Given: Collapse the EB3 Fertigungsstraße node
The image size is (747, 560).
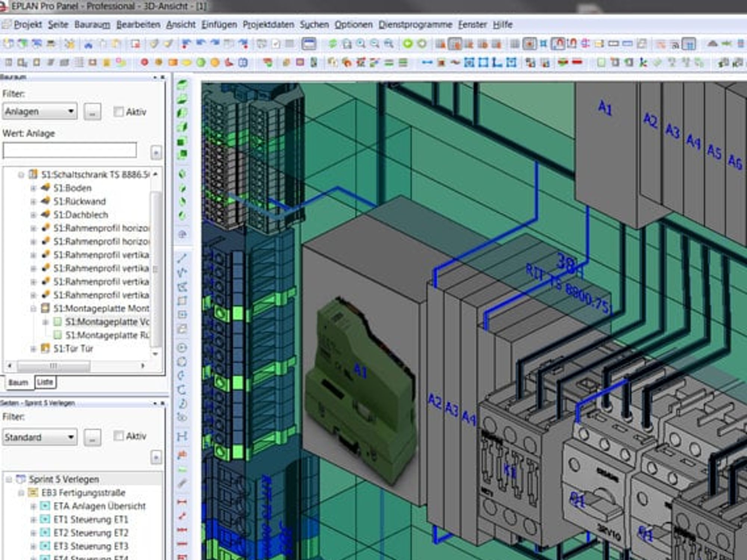Looking at the screenshot, I should [21, 493].
